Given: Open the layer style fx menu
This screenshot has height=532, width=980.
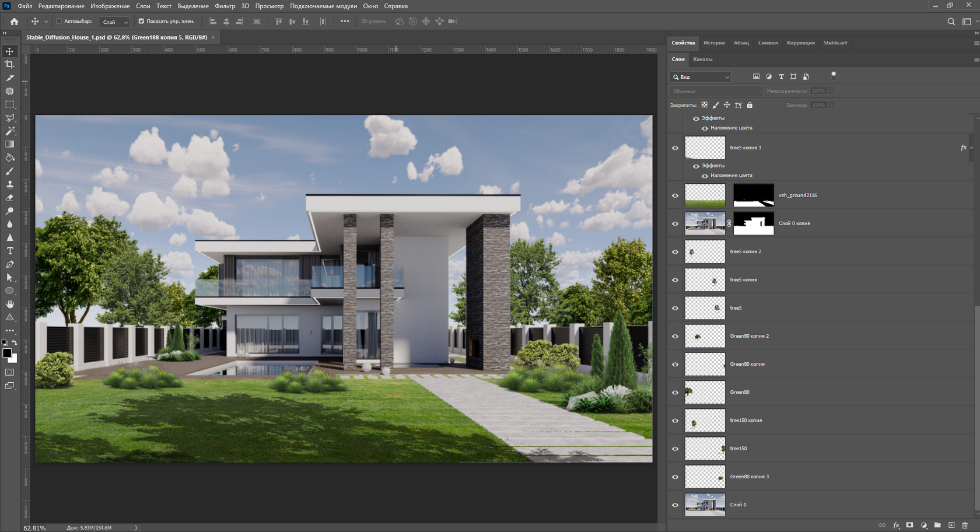Looking at the screenshot, I should pos(897,525).
